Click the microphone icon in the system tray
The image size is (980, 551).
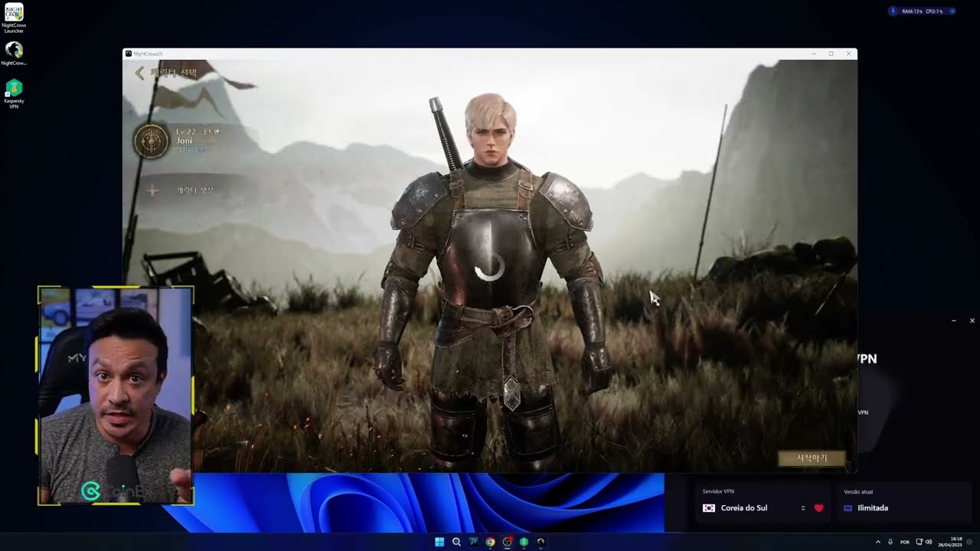point(890,542)
